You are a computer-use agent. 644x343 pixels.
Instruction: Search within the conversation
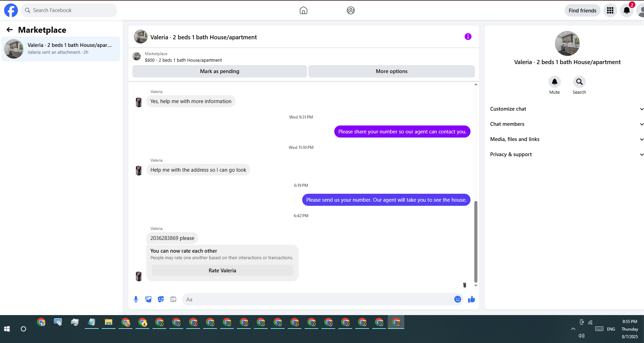point(579,82)
